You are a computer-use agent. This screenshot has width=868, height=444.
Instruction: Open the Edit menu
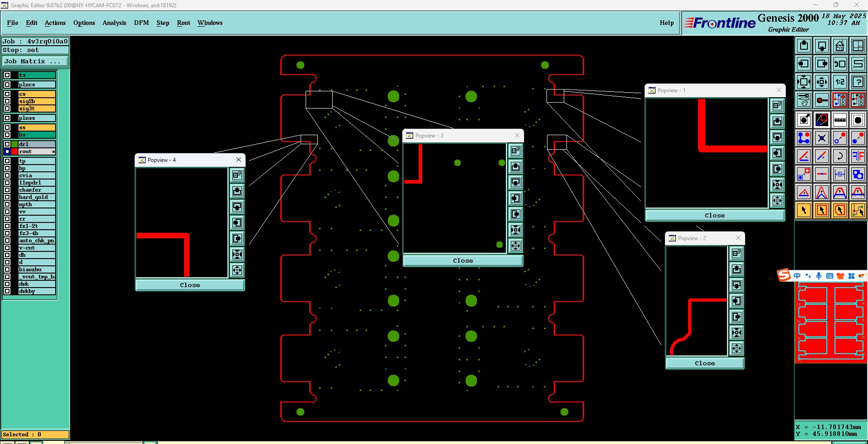pos(32,23)
